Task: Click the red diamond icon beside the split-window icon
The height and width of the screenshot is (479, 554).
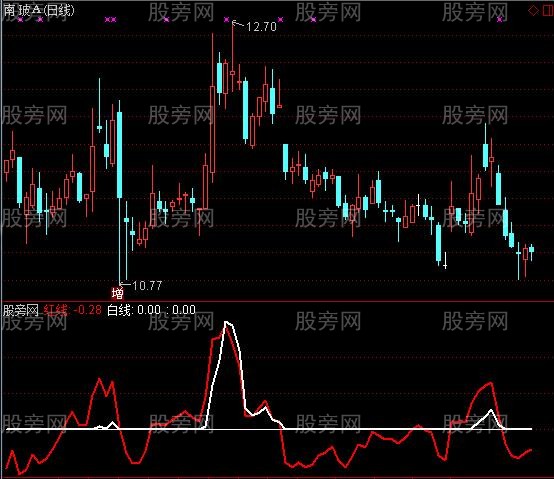Action: (x=533, y=11)
